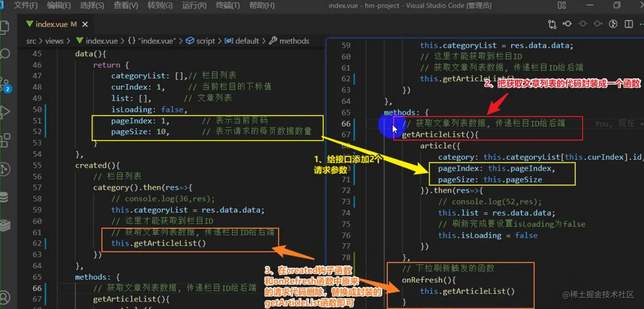Click line number 66 in right pane
Screen dimensions: 644x309
[x=346, y=124]
